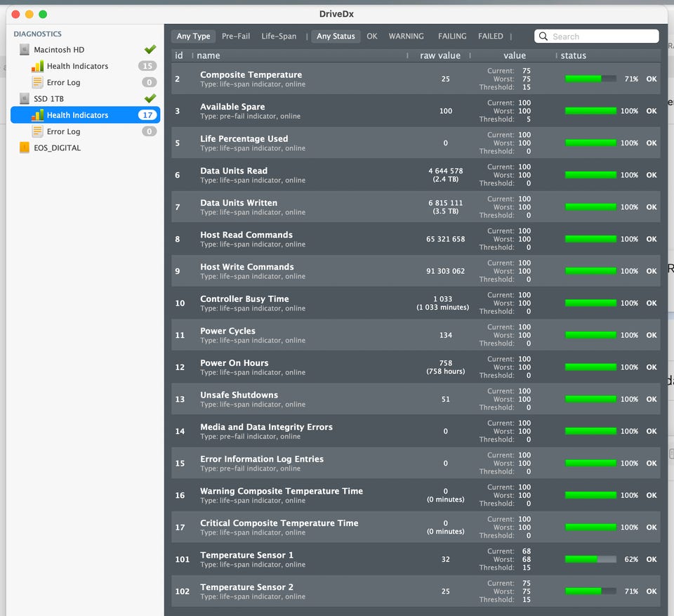
Task: Click the SSD 1TB drive icon
Action: [x=25, y=99]
